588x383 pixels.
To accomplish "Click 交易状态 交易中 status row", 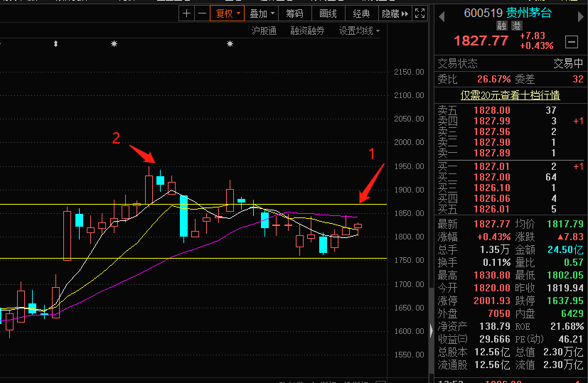I will pos(511,64).
